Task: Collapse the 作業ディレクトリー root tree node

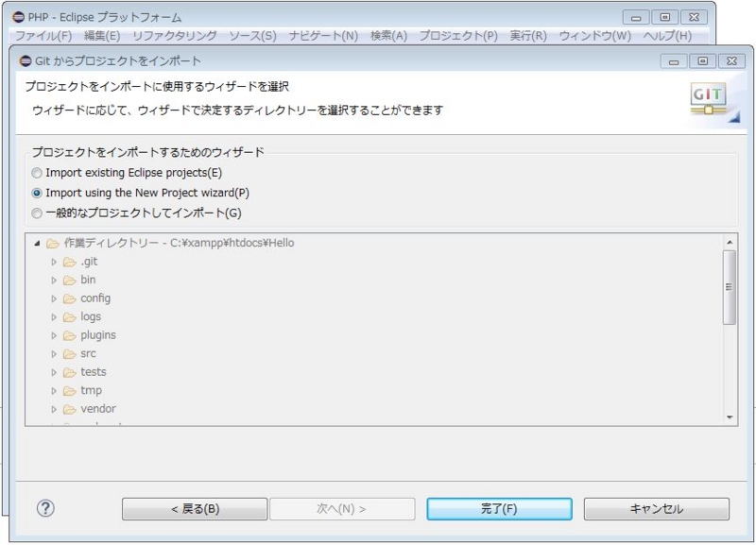Action: (37, 244)
